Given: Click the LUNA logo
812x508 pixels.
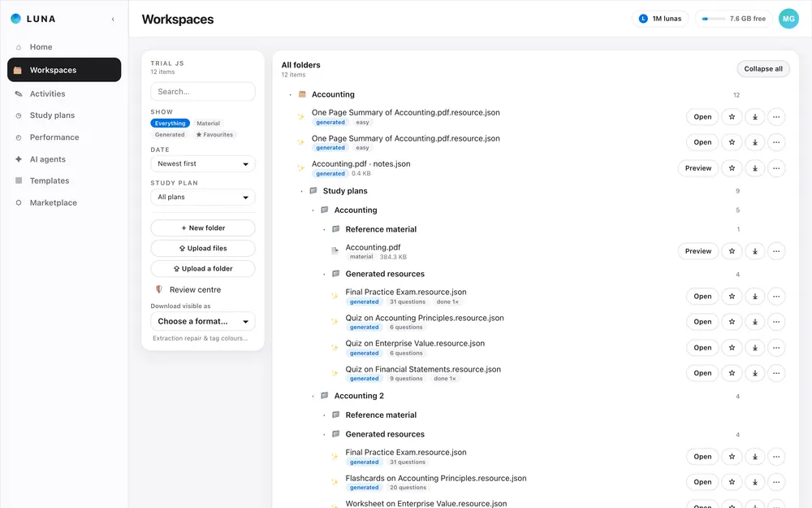Looking at the screenshot, I should pyautogui.click(x=32, y=19).
